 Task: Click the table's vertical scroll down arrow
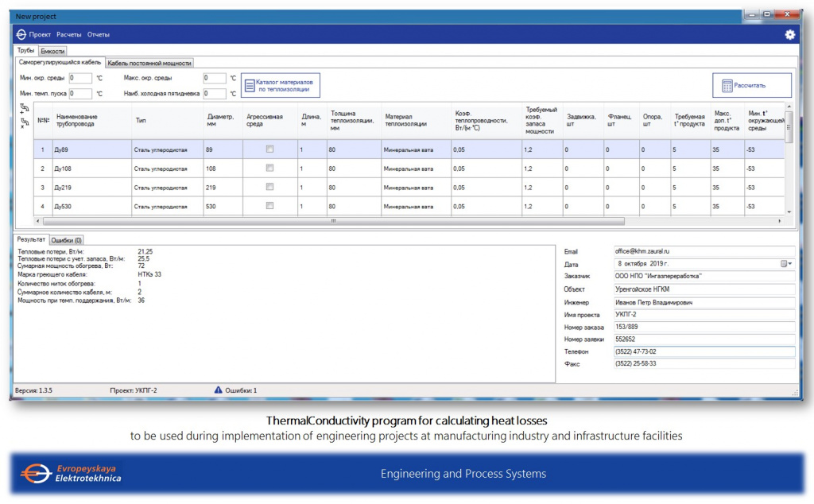[789, 212]
